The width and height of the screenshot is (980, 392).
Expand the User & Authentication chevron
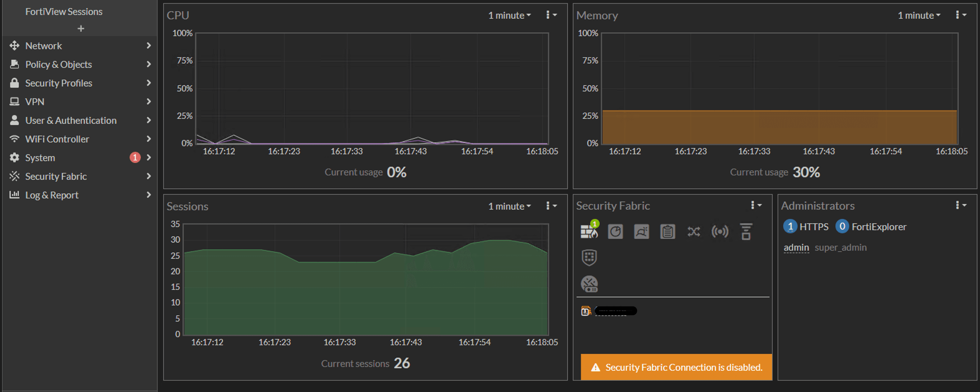149,120
